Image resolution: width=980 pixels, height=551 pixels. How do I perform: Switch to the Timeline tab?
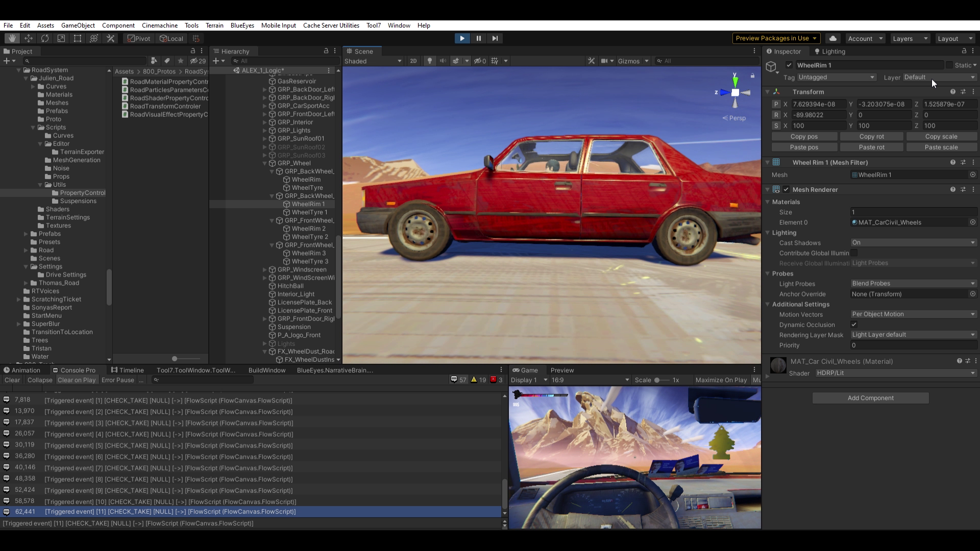pos(128,370)
